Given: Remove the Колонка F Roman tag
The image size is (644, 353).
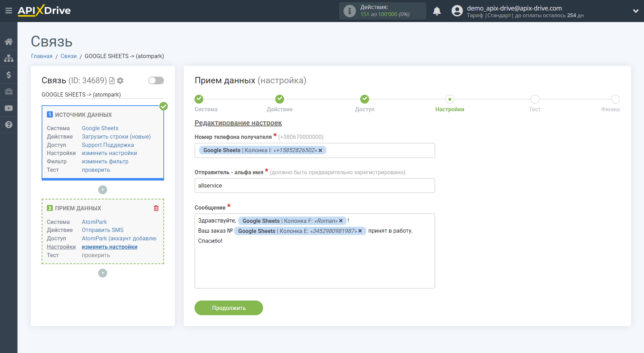Looking at the screenshot, I should (x=341, y=221).
